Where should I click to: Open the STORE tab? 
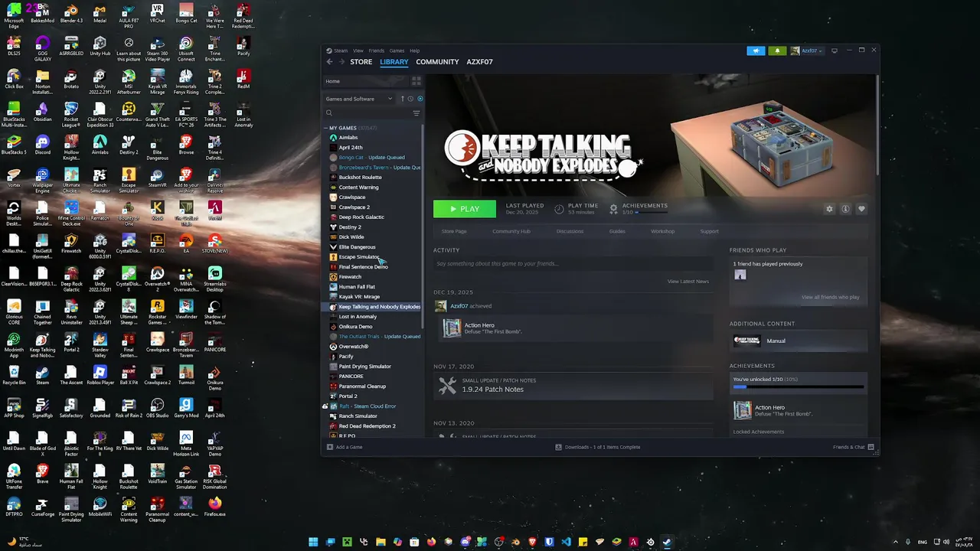coord(361,62)
